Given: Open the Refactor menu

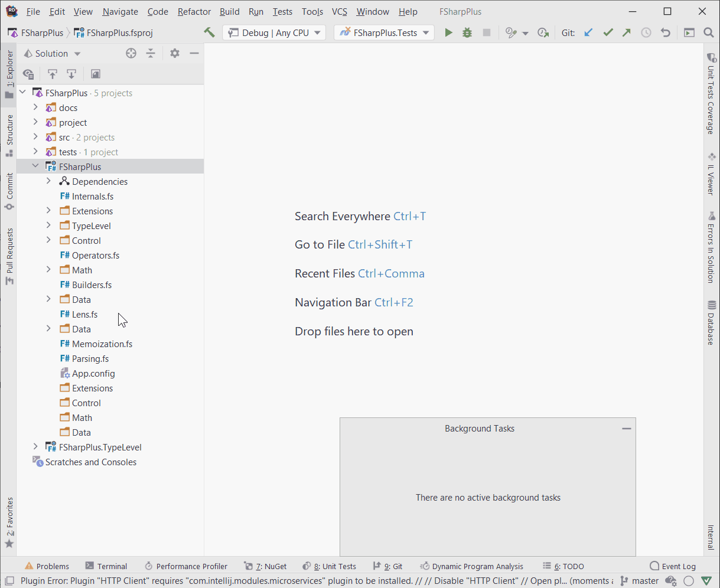Looking at the screenshot, I should click(x=194, y=12).
